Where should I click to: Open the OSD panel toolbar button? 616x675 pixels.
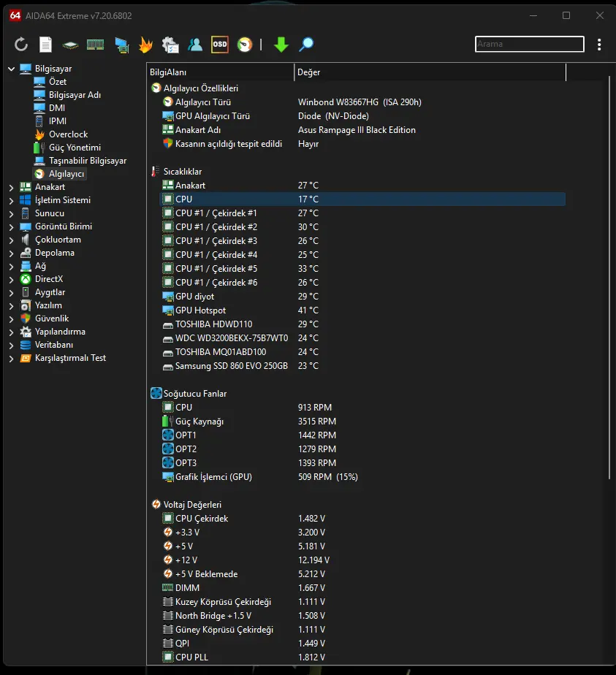point(219,45)
